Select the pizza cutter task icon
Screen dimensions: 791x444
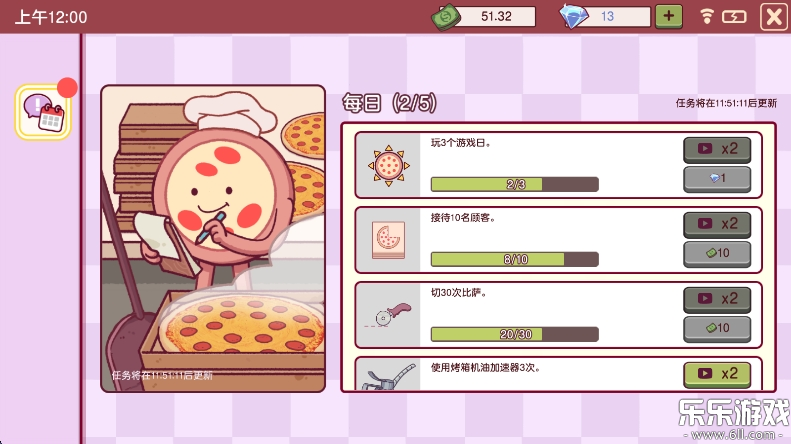[388, 315]
